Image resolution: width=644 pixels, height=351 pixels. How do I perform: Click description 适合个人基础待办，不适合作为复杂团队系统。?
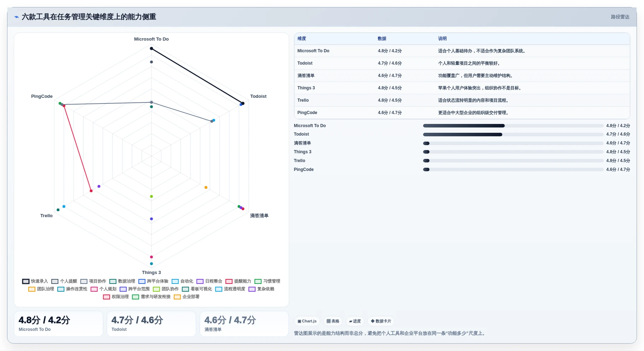pos(482,51)
